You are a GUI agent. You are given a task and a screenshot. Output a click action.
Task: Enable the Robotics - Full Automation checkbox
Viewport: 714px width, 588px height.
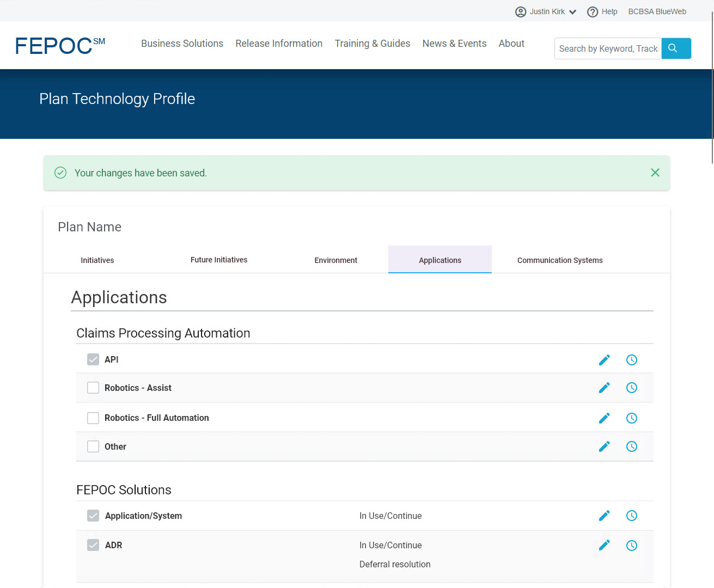coord(93,418)
